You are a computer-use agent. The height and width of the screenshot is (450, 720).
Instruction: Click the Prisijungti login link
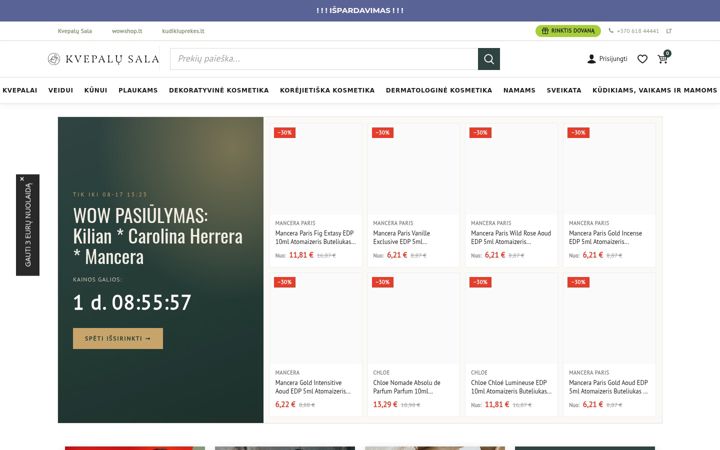(613, 59)
